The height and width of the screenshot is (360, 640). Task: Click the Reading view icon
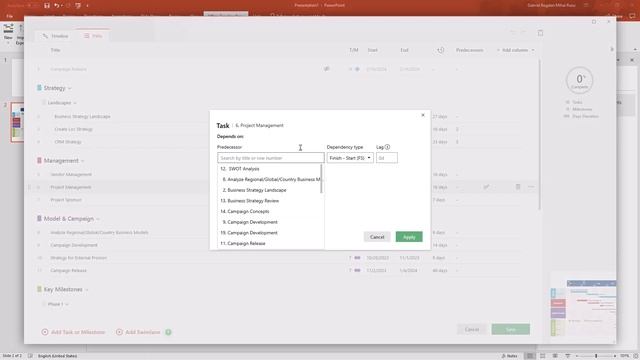pos(555,356)
